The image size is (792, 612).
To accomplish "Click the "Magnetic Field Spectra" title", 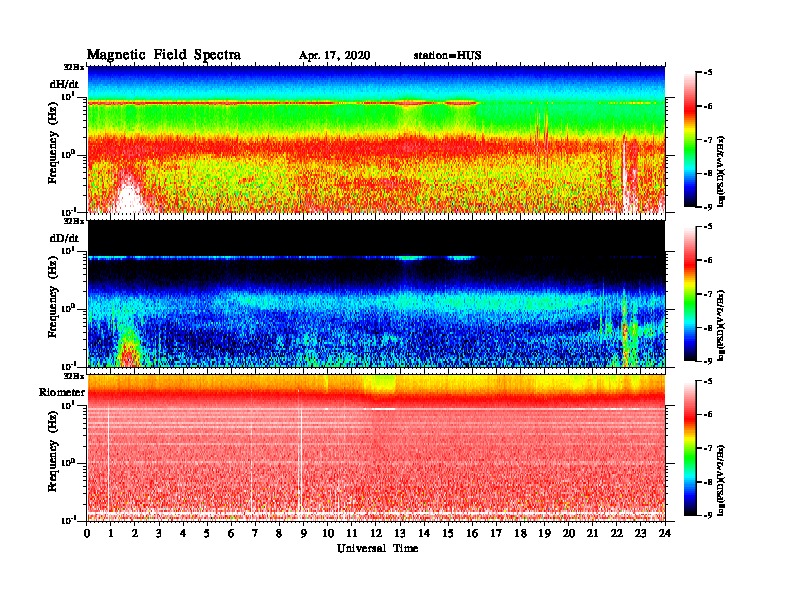I will coord(164,55).
